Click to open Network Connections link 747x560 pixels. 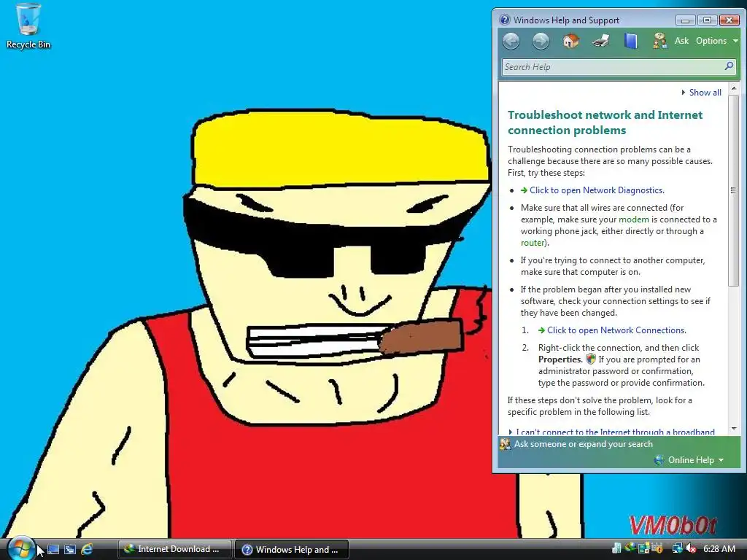616,330
